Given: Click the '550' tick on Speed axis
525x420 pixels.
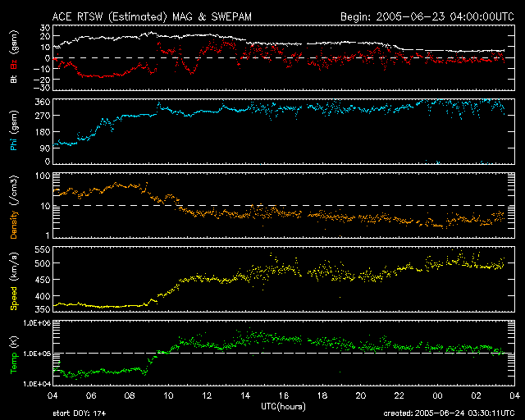Looking at the screenshot, I should (x=43, y=249).
